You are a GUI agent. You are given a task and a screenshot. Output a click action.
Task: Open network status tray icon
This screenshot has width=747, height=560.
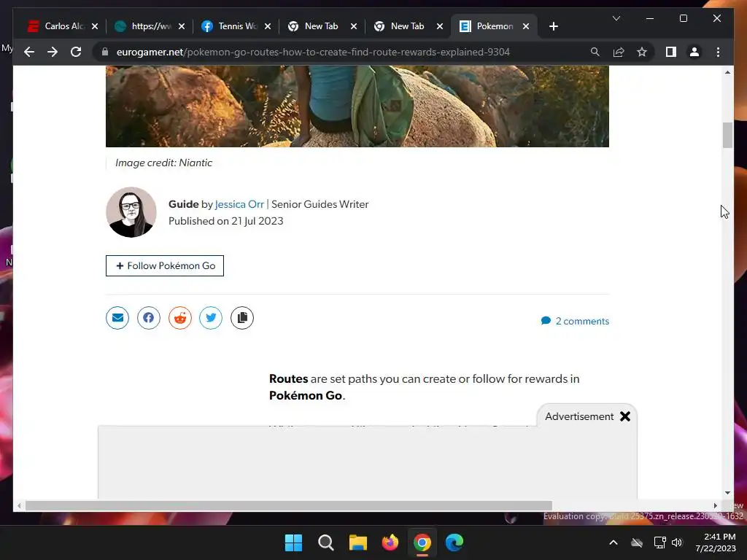point(659,542)
